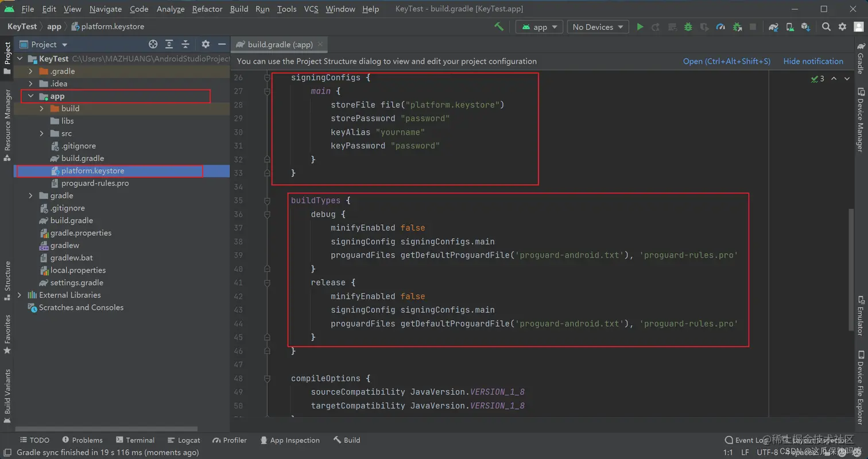Click Attach Debugger to Android Process icon
868x459 pixels.
pyautogui.click(x=737, y=26)
